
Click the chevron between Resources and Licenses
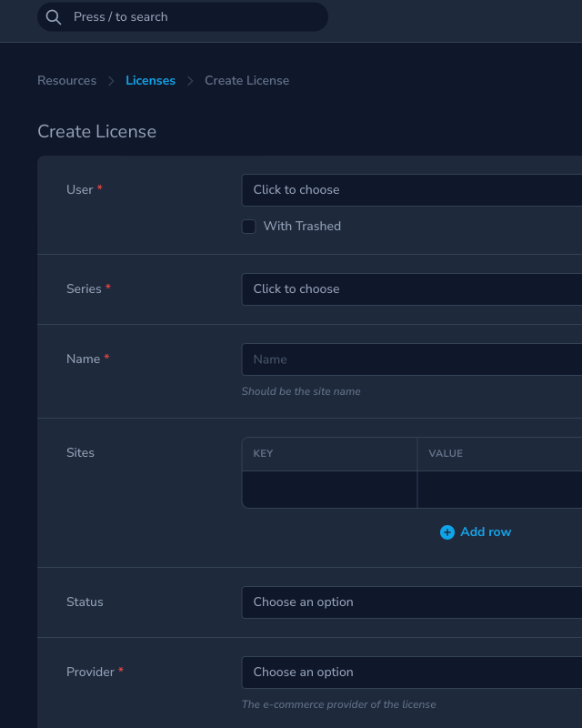[111, 81]
